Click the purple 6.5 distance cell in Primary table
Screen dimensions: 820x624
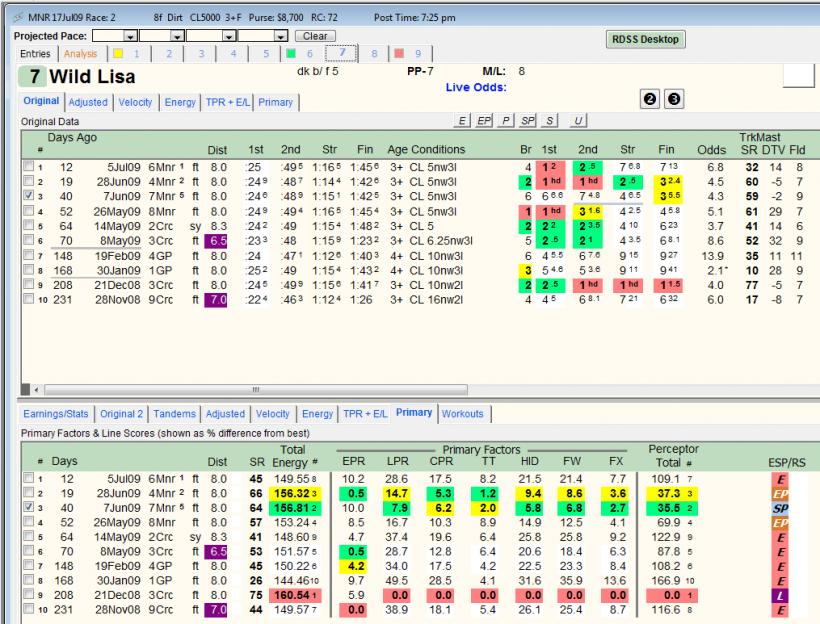click(217, 552)
